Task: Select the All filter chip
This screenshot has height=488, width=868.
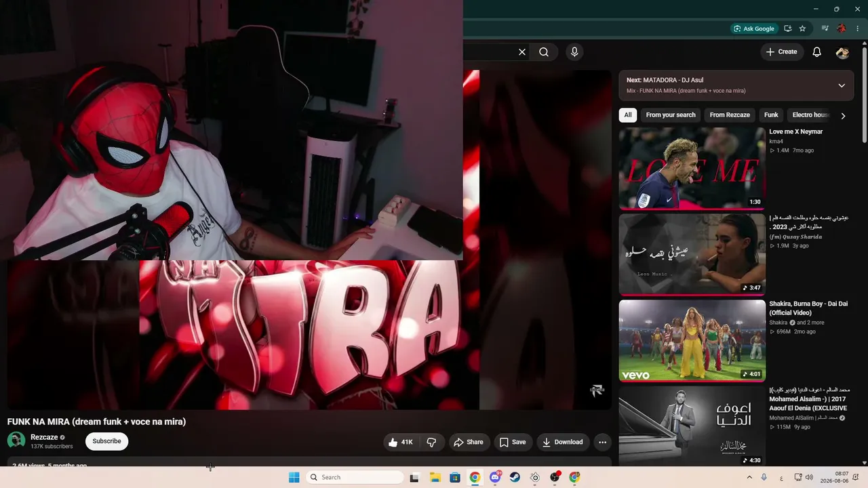Action: 628,115
